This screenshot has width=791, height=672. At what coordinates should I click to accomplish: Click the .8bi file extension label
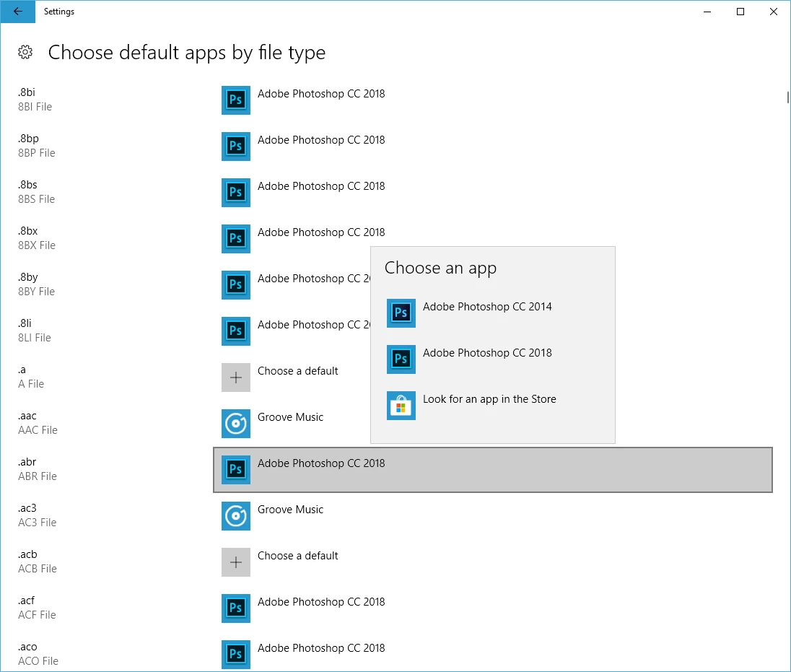pos(26,92)
